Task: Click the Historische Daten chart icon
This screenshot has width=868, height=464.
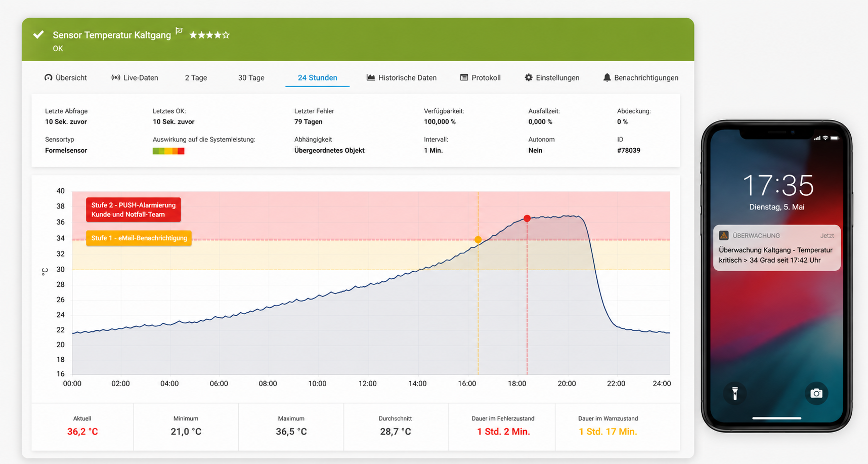Action: 371,77
